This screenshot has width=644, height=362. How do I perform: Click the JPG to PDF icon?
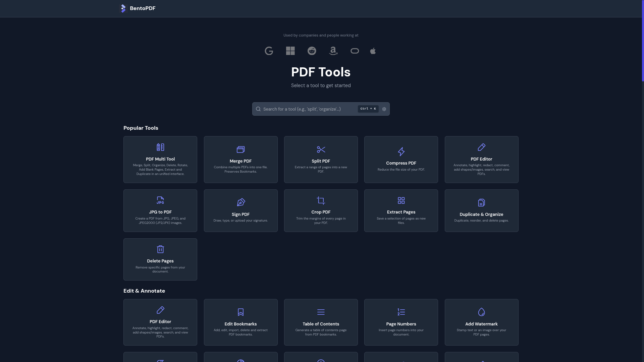(160, 200)
